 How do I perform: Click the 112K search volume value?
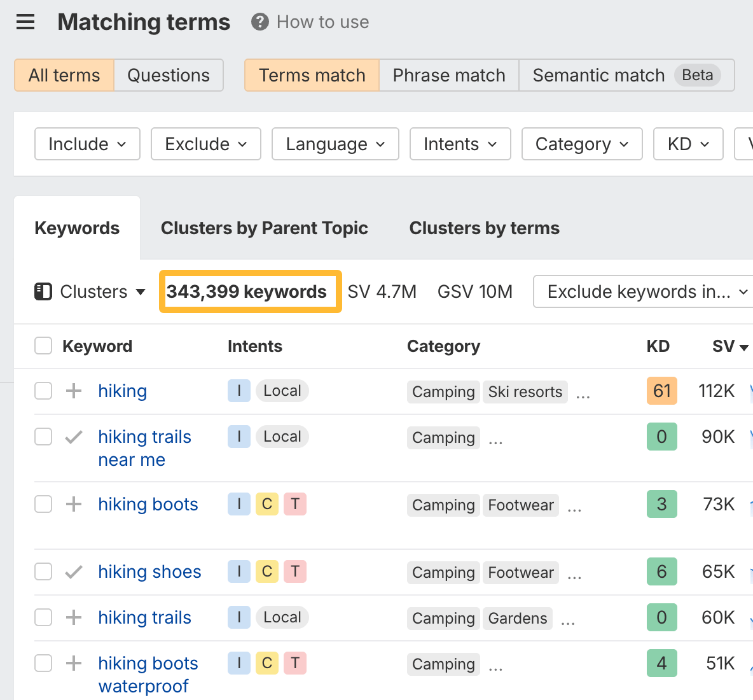pyautogui.click(x=717, y=391)
